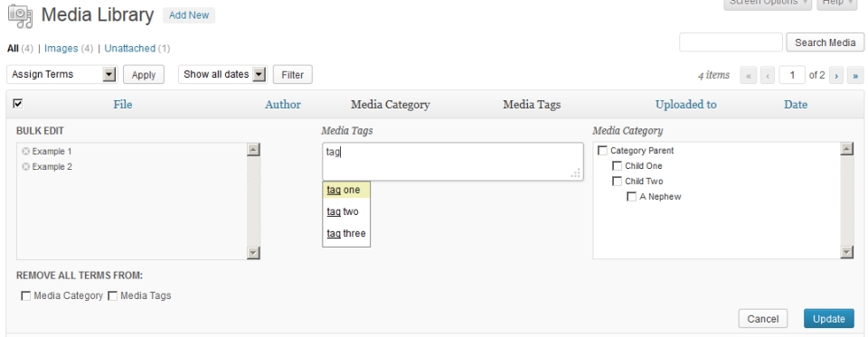Screen dimensions: 868x337
Task: Click the Search Media button
Action: pyautogui.click(x=825, y=42)
